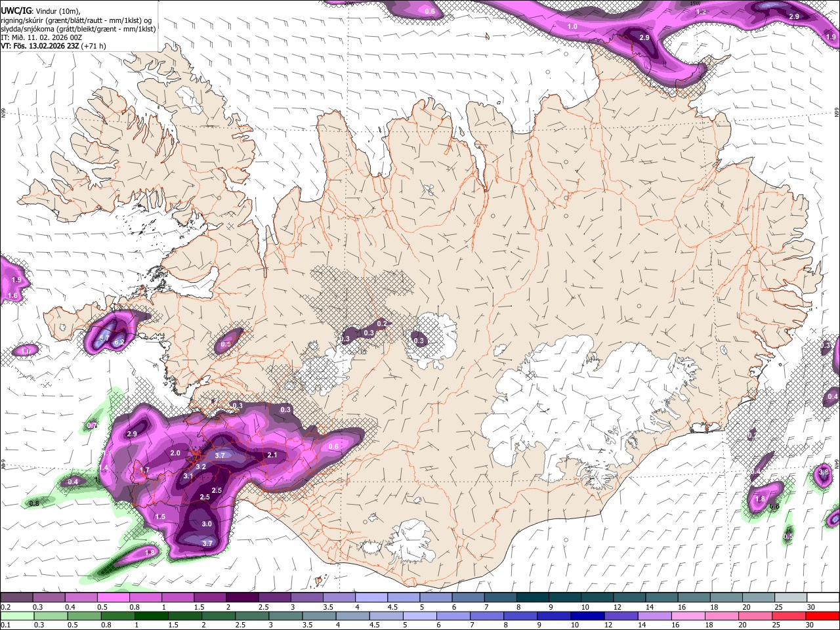Click the 2.1 value in the purple area

pos(272,455)
